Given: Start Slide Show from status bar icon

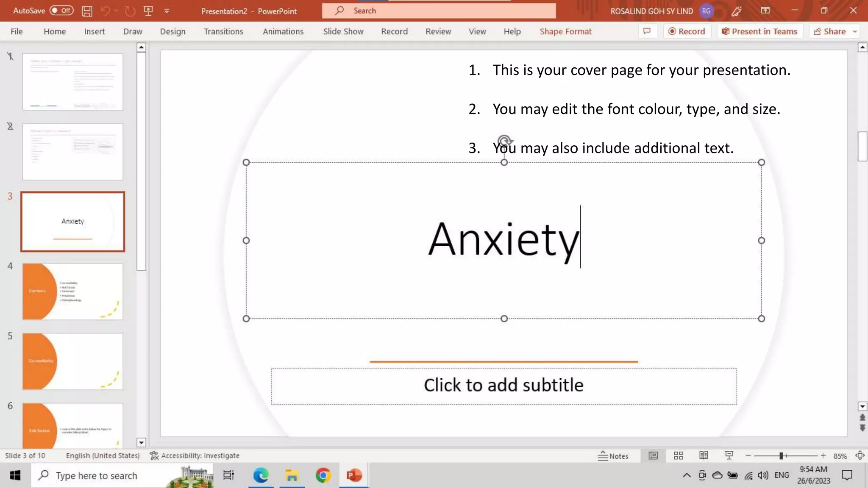Looking at the screenshot, I should pyautogui.click(x=729, y=456).
